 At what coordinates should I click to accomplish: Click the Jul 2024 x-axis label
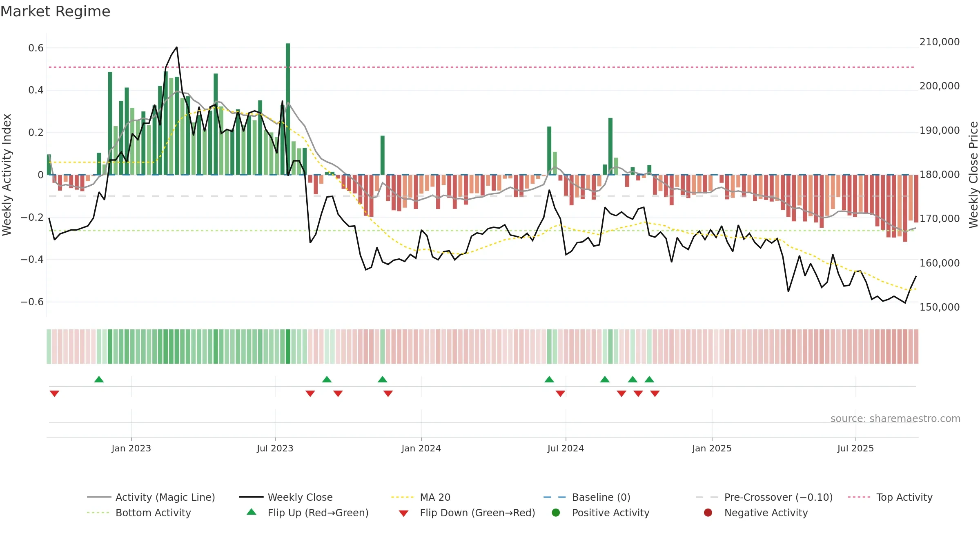point(566,449)
